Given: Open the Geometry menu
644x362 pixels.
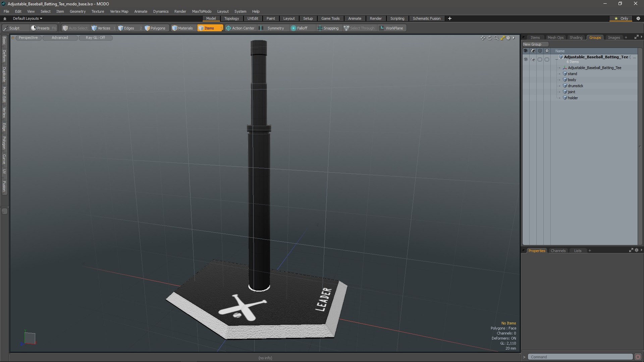Looking at the screenshot, I should [77, 11].
